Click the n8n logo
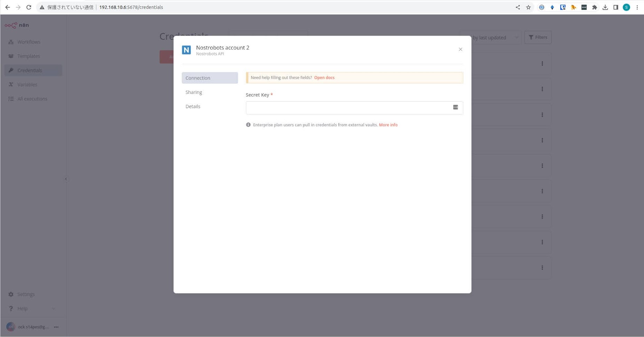644x337 pixels. [x=17, y=25]
